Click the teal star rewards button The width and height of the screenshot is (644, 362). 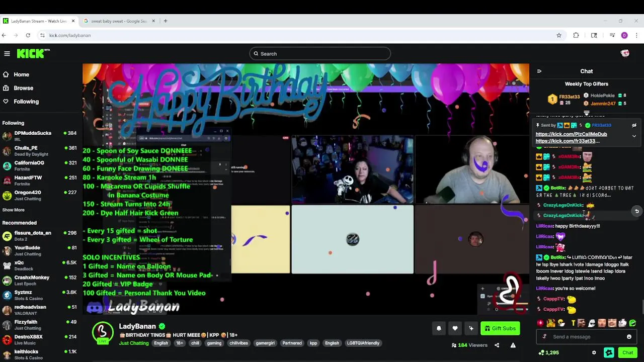(609, 352)
